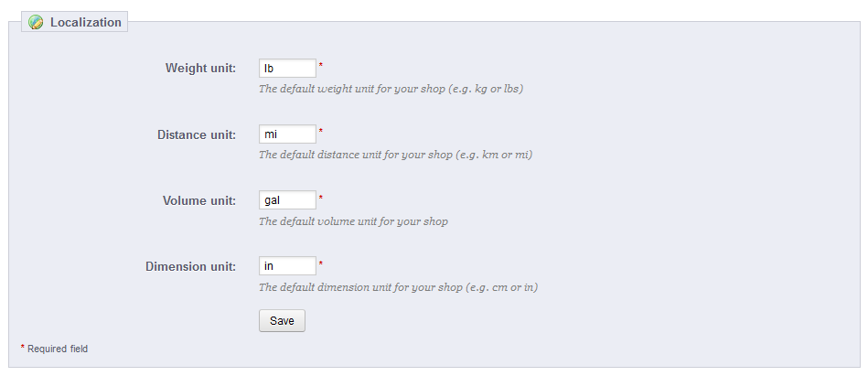Click the red asterisk beside Dimension unit field
Image resolution: width=868 pixels, height=376 pixels.
point(321,263)
